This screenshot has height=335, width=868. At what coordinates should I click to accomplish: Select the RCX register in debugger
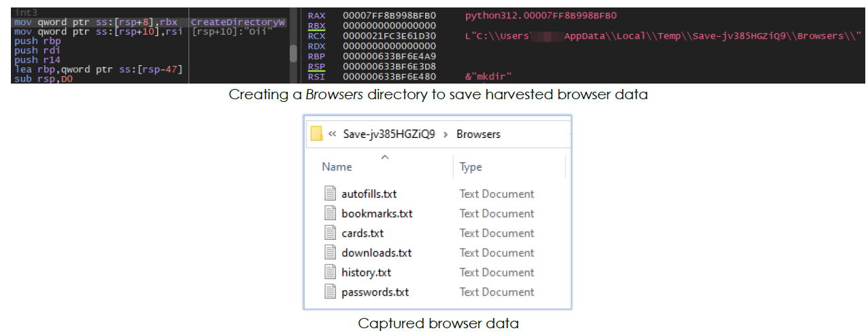[317, 35]
